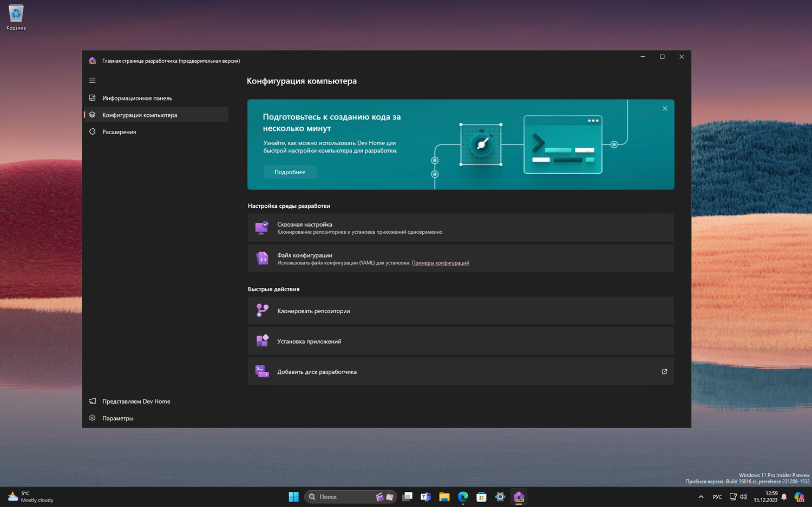Click Добавить диск разработчика
Screen dimensions: 812x507
(x=461, y=371)
